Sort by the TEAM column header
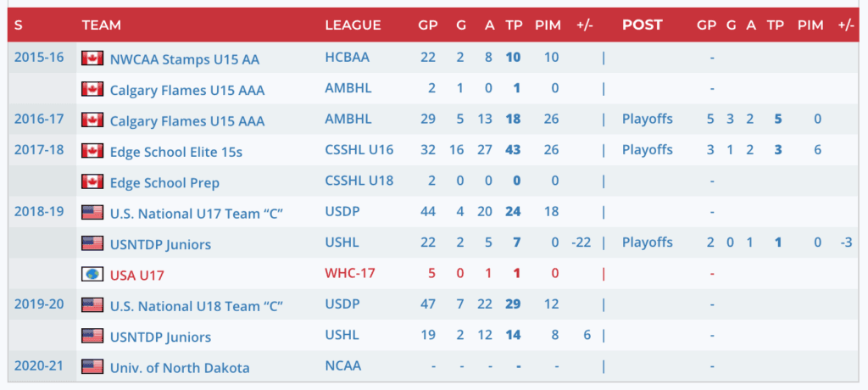Image resolution: width=868 pixels, height=390 pixels. click(x=101, y=25)
